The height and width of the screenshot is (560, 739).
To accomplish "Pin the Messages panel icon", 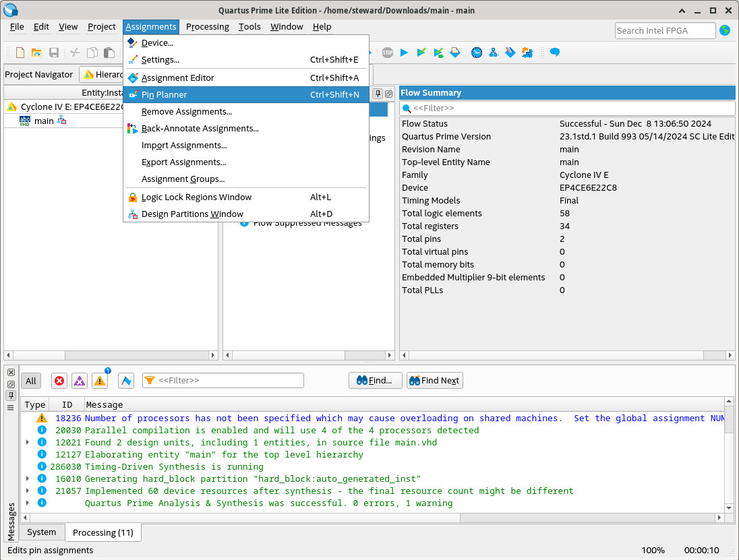I will coord(11,396).
